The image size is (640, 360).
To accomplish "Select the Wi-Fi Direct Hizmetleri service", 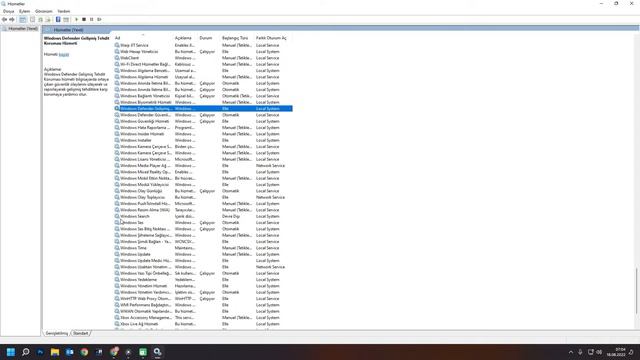I will pyautogui.click(x=203, y=64).
